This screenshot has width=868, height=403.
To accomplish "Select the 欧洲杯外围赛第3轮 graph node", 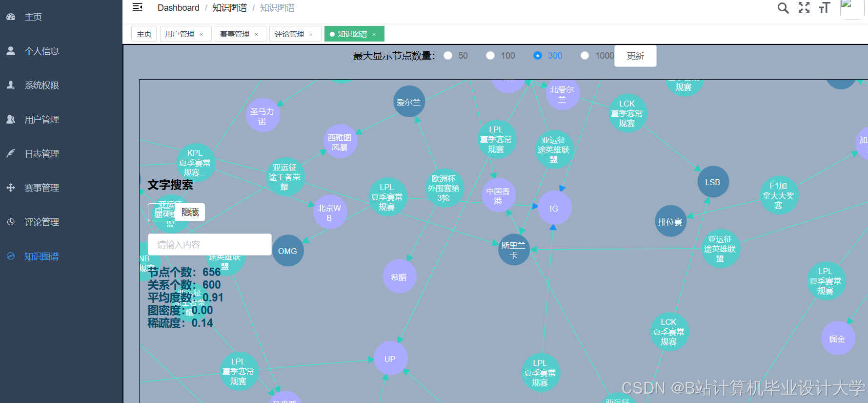I will click(444, 188).
